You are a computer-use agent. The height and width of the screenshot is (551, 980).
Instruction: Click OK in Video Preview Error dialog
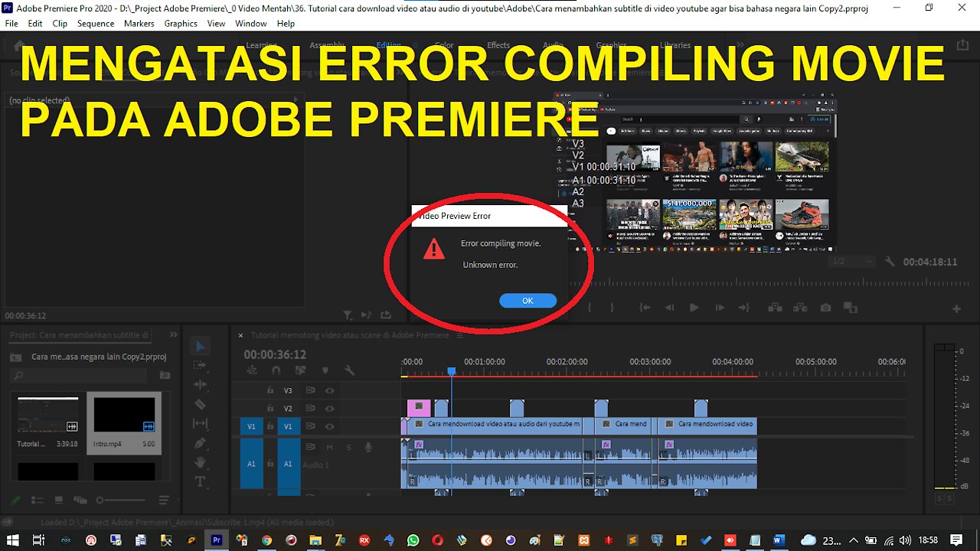pos(528,301)
